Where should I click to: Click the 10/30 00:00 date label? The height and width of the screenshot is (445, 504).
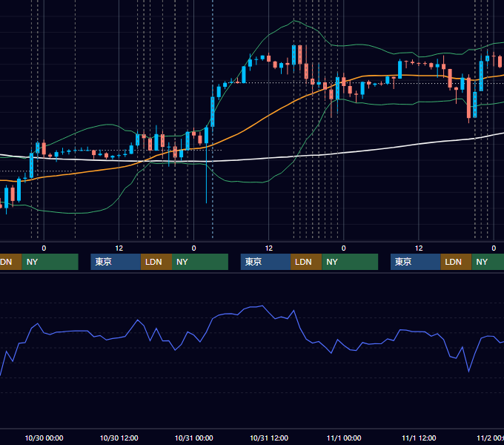click(x=44, y=438)
